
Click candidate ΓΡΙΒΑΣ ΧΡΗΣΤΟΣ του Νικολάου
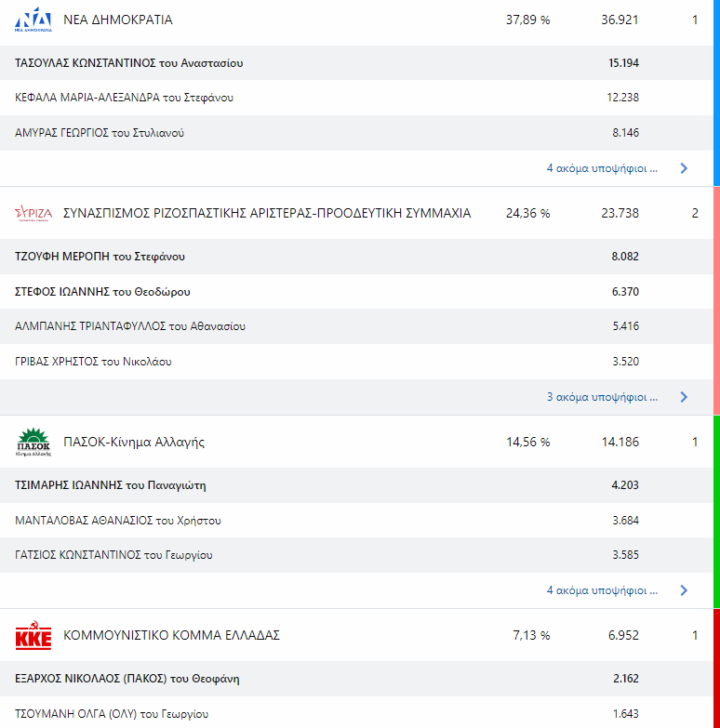[93, 362]
